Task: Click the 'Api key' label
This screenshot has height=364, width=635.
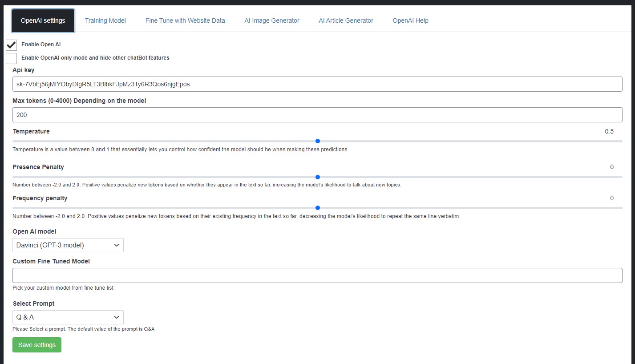Action: pyautogui.click(x=24, y=70)
